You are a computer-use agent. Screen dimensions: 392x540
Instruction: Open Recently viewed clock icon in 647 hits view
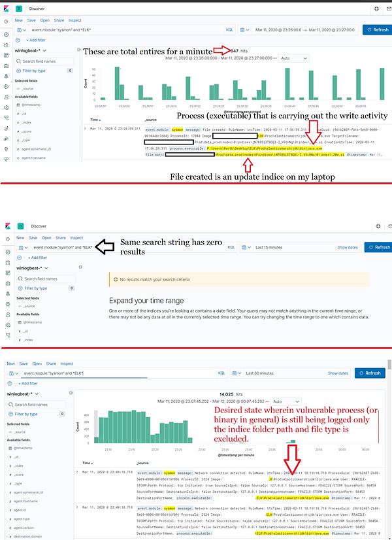[6, 22]
